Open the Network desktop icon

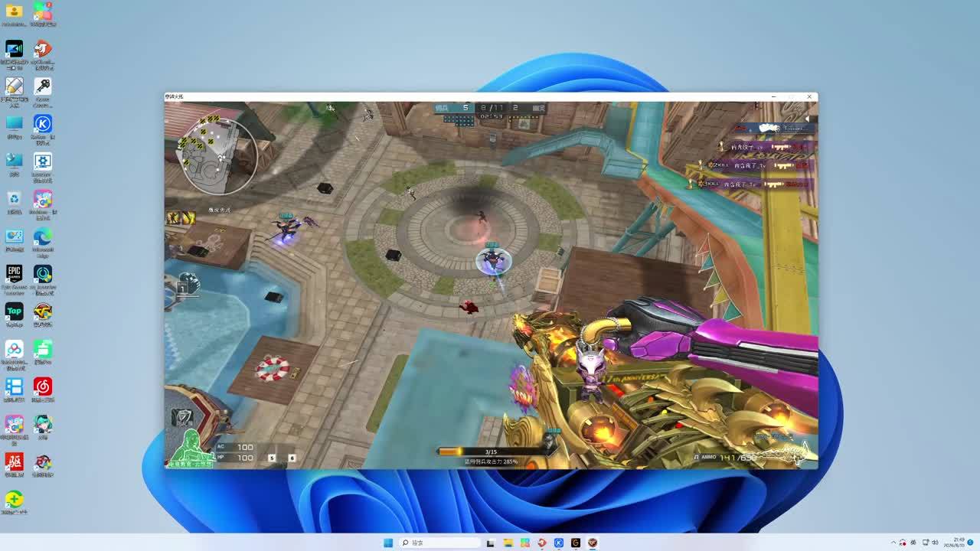tap(14, 161)
